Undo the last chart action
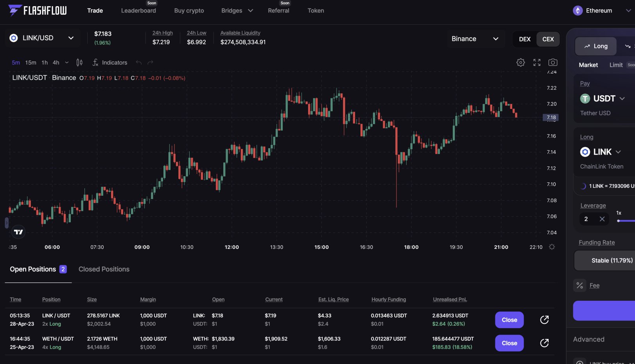635x364 pixels. [x=139, y=62]
